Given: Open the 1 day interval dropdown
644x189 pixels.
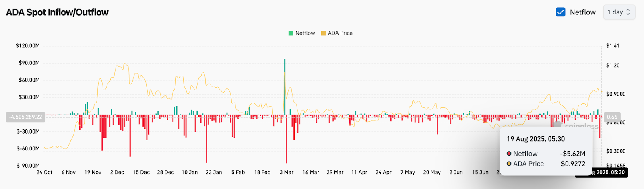Looking at the screenshot, I should pyautogui.click(x=619, y=12).
